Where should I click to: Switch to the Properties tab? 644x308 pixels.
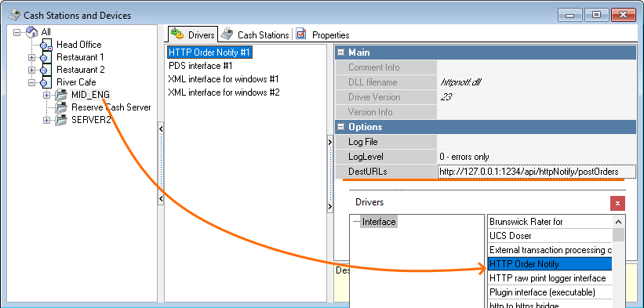pyautogui.click(x=323, y=34)
